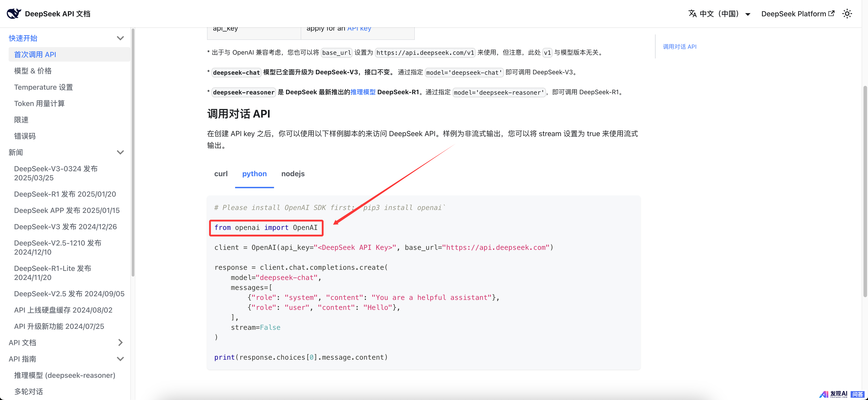Switch to the curl code tab
Screen dimensions: 868x400
pos(221,174)
